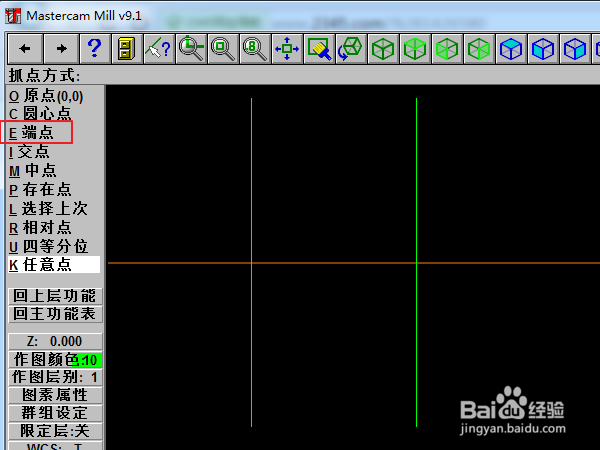Screen dimensions: 600x450
Task: Pick P 存在点 existing point option
Action: click(x=40, y=189)
